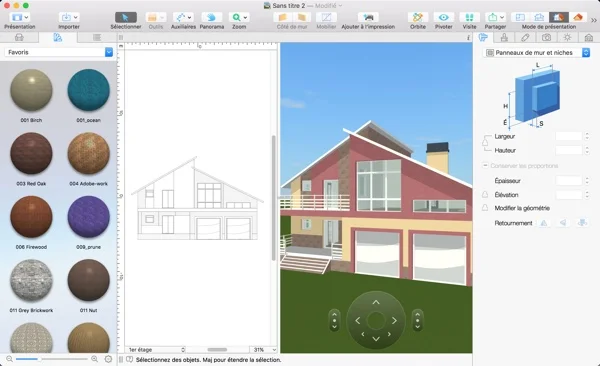Click the middle Retournement flip icon
The width and height of the screenshot is (600, 366).
tap(562, 223)
